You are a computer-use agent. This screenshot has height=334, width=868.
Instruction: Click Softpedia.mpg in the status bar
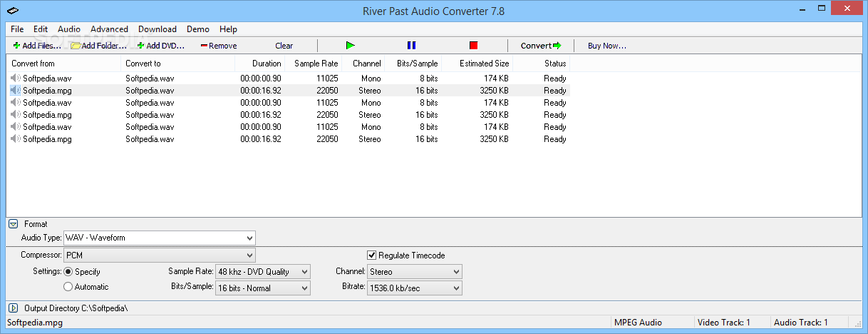pyautogui.click(x=35, y=323)
